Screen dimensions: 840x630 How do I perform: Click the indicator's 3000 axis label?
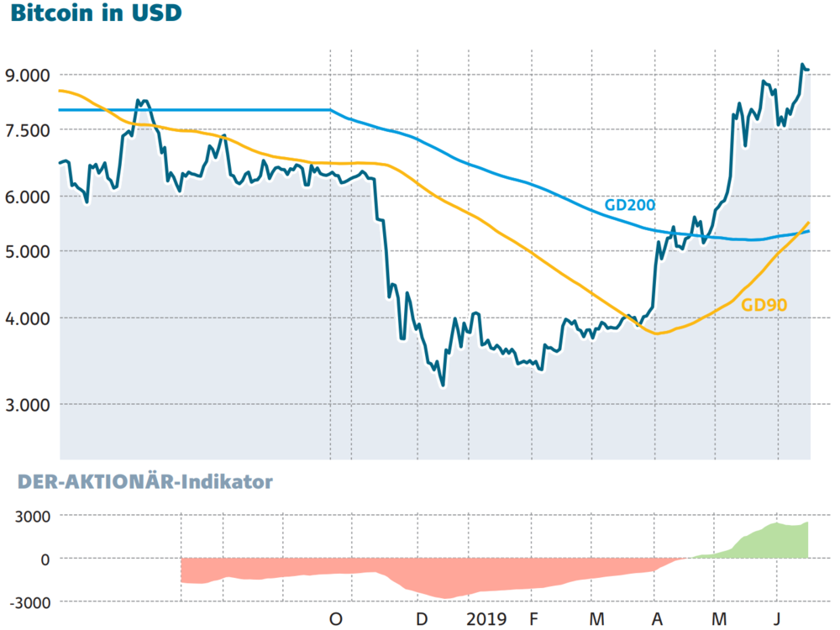point(33,517)
